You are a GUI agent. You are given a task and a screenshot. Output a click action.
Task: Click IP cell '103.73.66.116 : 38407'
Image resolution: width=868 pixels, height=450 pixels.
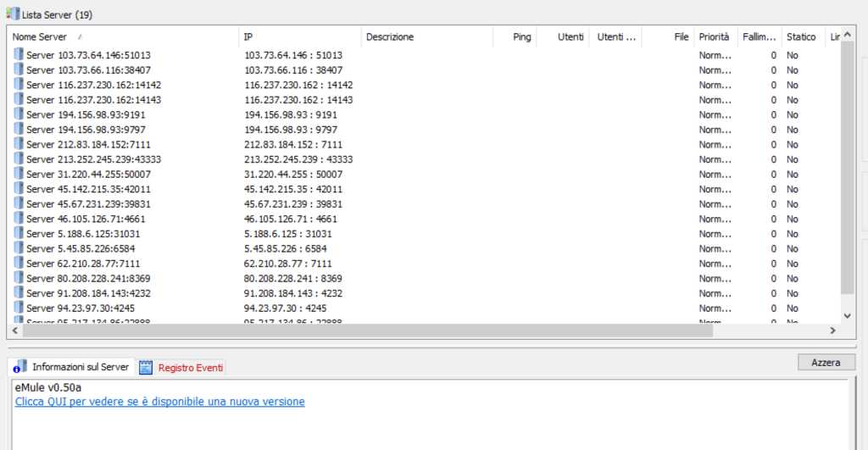(x=293, y=70)
